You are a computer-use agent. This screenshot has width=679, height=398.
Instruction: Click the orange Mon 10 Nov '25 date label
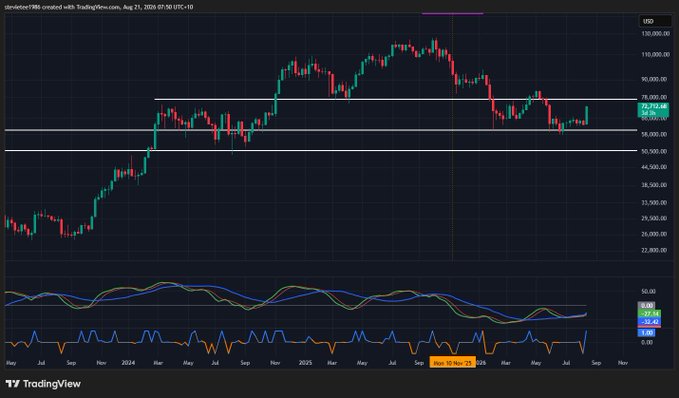coord(453,363)
